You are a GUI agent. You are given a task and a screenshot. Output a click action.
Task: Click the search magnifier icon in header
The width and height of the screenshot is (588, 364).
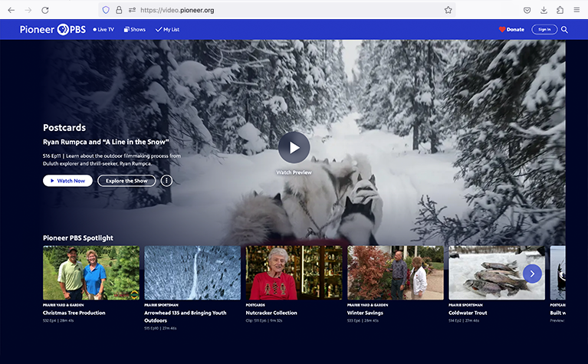564,29
